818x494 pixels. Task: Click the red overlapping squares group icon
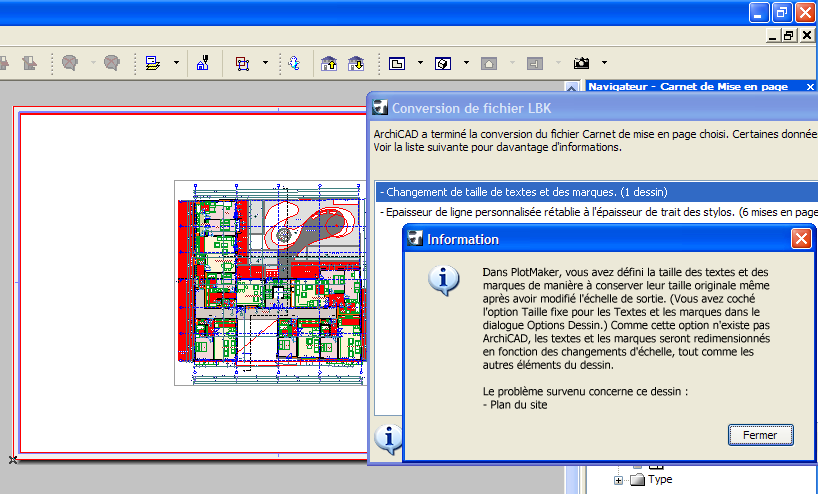click(x=242, y=64)
